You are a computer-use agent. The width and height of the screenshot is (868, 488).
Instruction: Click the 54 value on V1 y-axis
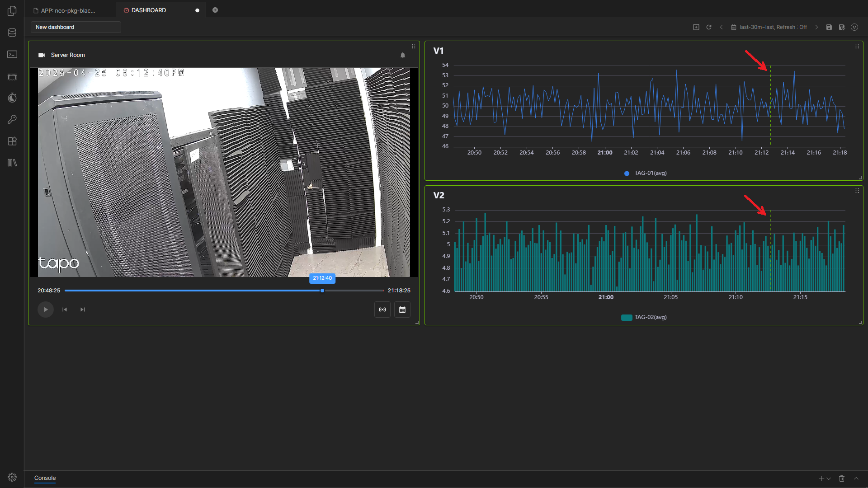445,65
